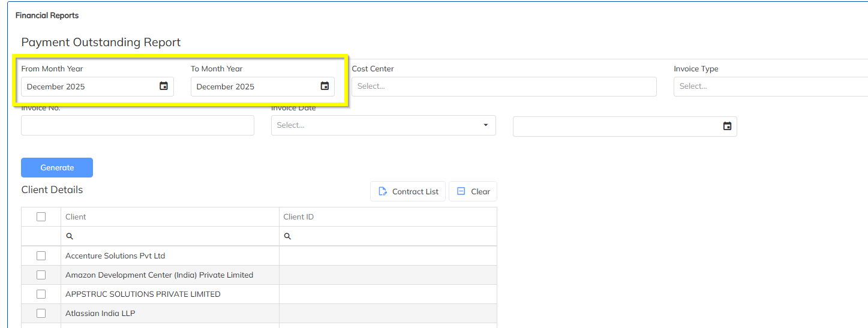Click the Clear button's minus icon
Viewport: 868px width, 328px height.
coord(461,191)
